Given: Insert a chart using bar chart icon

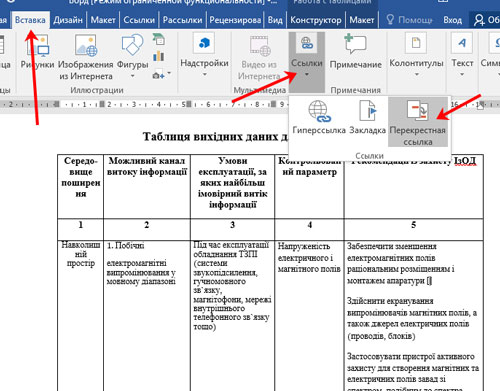Looking at the screenshot, I should (159, 56).
